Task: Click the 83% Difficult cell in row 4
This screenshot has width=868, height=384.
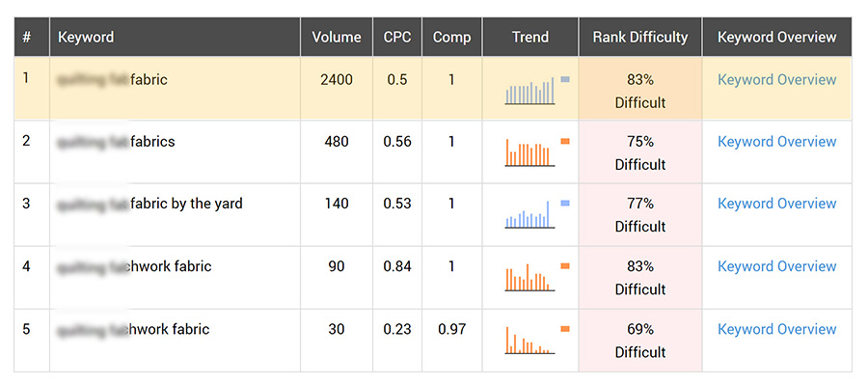Action: click(640, 278)
